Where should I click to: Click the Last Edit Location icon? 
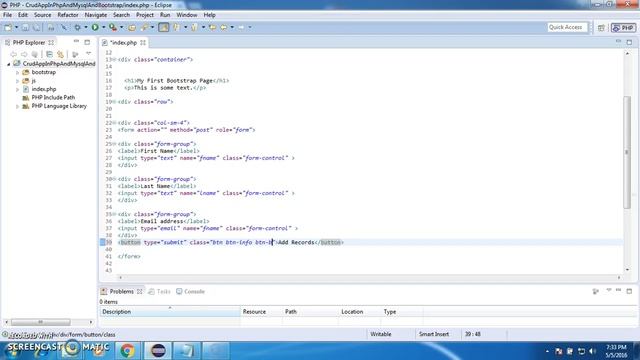point(212,27)
